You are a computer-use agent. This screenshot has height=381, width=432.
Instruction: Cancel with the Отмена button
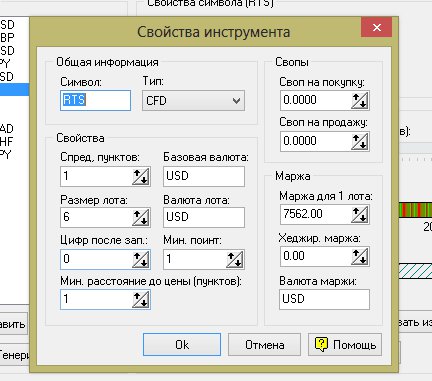264,345
